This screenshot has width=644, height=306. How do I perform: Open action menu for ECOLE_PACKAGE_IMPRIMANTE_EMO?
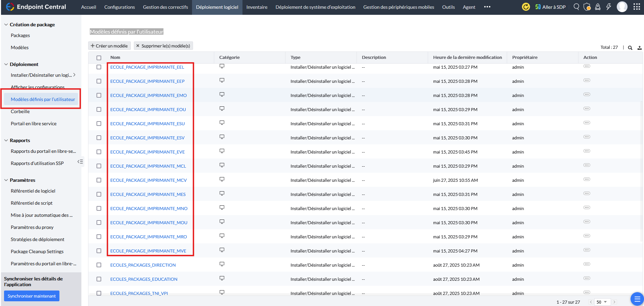(587, 94)
